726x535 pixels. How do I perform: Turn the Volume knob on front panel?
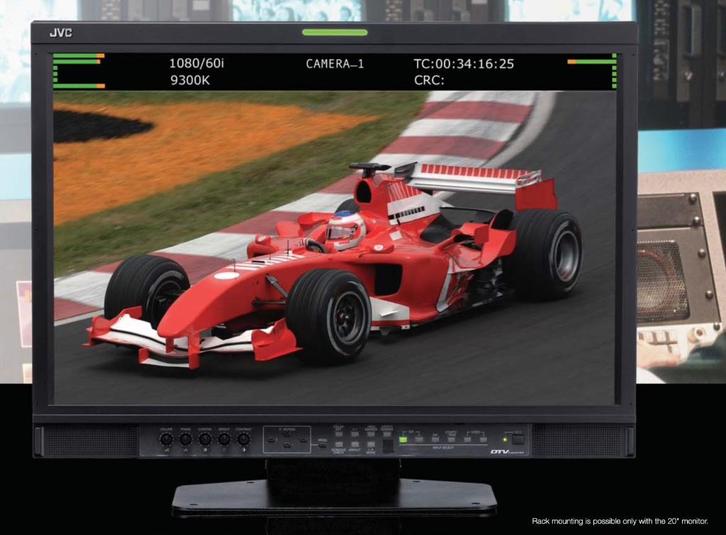[x=164, y=439]
